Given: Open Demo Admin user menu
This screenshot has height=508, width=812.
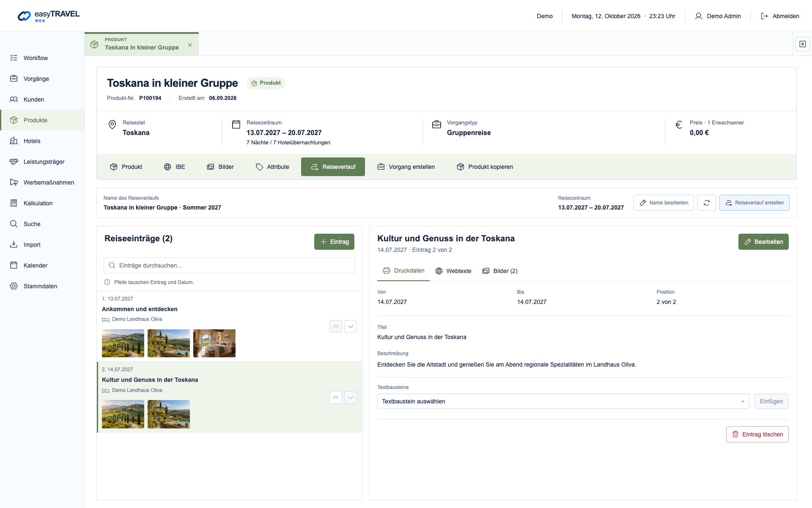Looking at the screenshot, I should (x=718, y=16).
